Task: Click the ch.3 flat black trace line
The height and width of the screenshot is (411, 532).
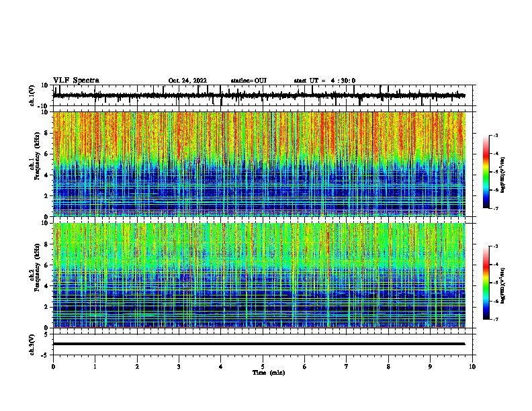Action: pos(259,344)
